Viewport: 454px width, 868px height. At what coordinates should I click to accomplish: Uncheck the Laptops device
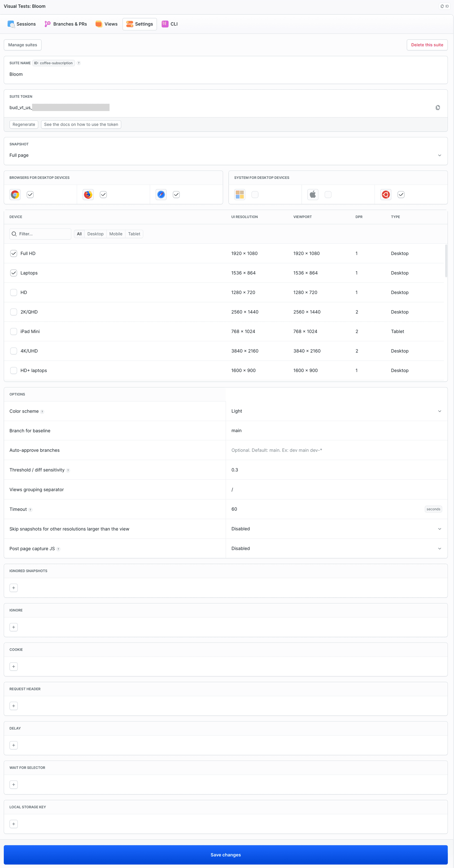pyautogui.click(x=13, y=273)
